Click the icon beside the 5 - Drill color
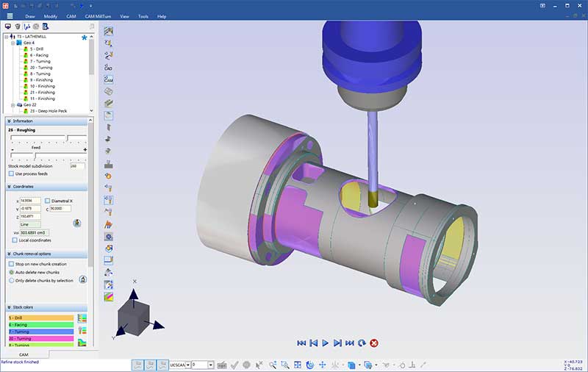588x372 pixels. coord(82,318)
